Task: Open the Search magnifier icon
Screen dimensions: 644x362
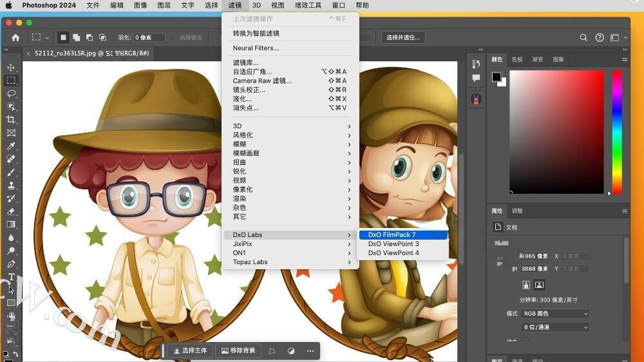Action: 583,37
